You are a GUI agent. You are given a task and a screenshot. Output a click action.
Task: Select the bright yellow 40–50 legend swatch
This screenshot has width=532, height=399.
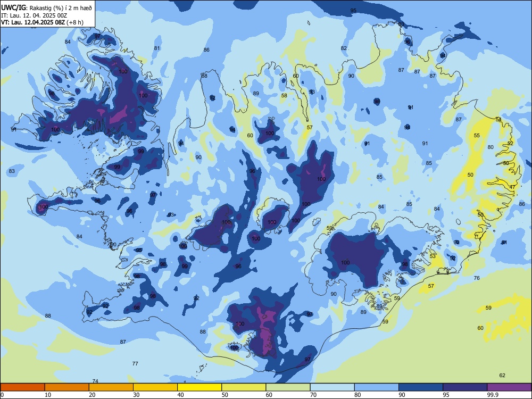(x=199, y=387)
